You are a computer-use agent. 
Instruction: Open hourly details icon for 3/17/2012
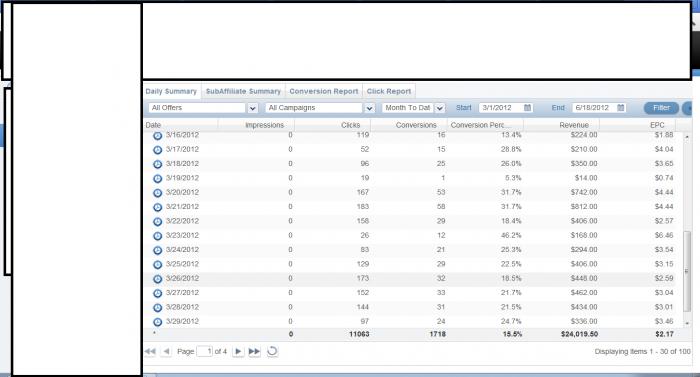(158, 150)
